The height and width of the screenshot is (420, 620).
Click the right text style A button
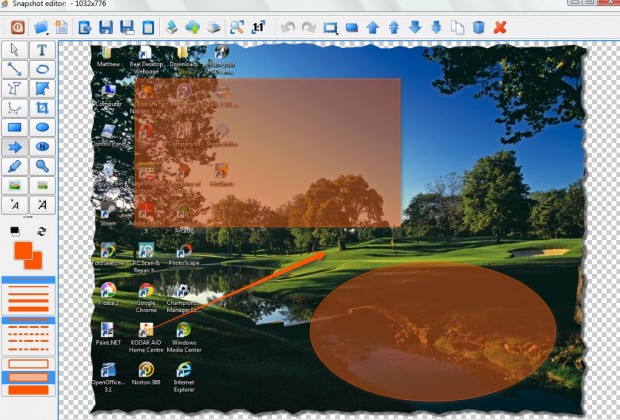pos(42,205)
